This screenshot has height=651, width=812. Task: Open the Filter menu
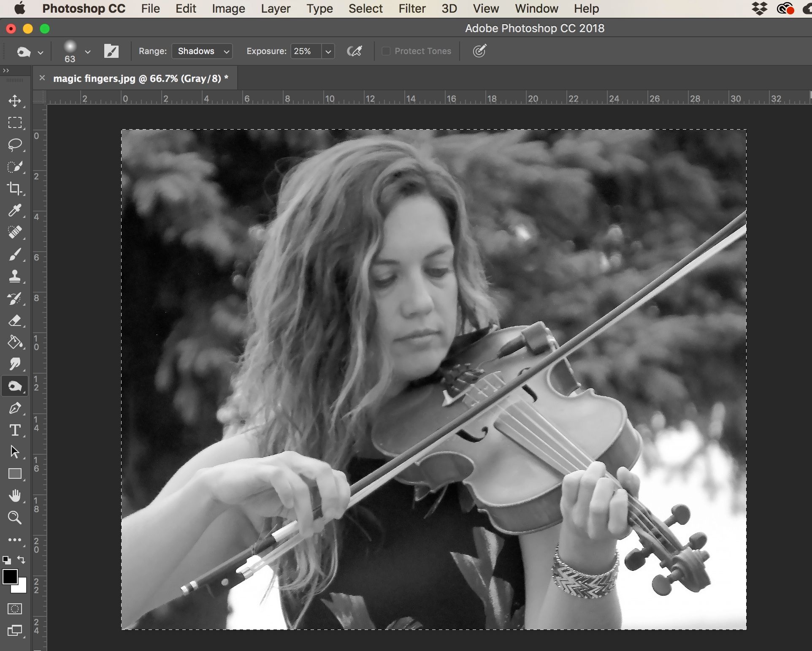click(x=412, y=8)
